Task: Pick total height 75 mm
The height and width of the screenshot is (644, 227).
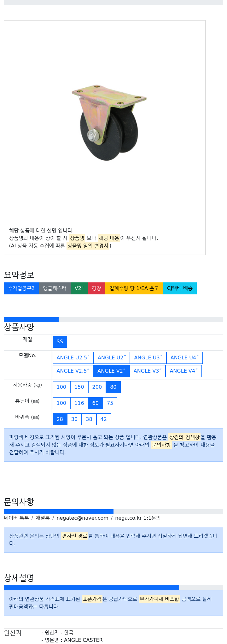Action: 110,403
